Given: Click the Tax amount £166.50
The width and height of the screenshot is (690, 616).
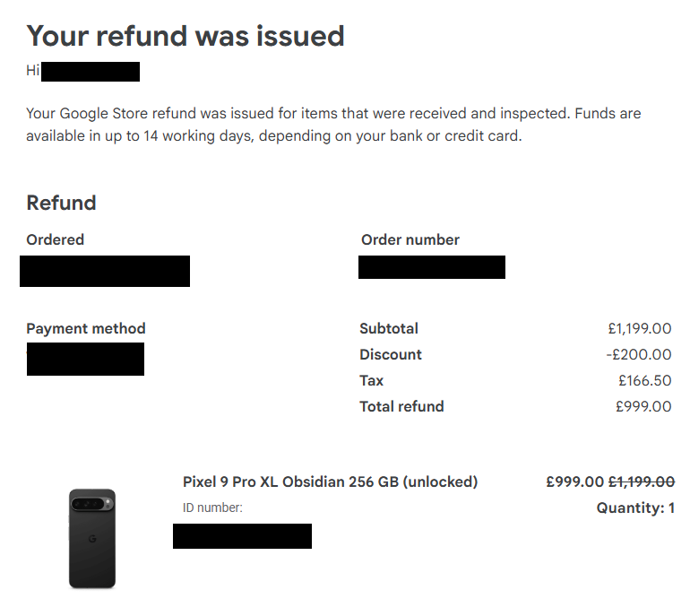Looking at the screenshot, I should (x=644, y=380).
